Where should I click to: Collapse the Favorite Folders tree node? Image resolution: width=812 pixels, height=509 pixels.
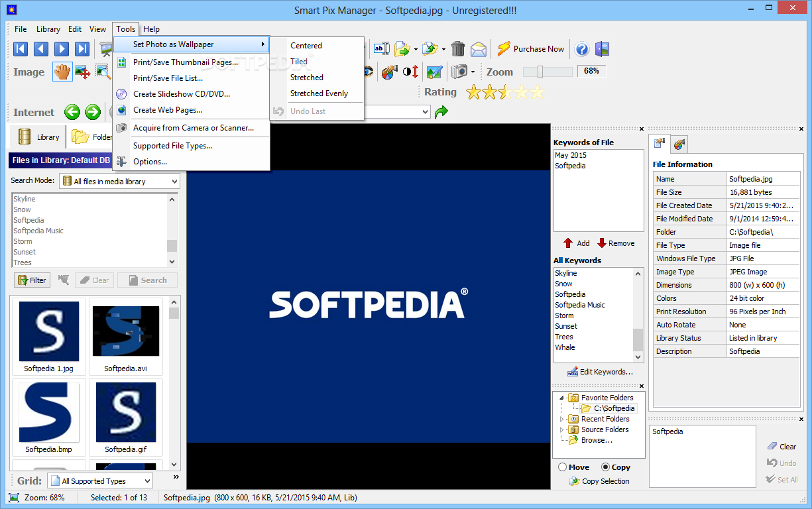coord(562,398)
